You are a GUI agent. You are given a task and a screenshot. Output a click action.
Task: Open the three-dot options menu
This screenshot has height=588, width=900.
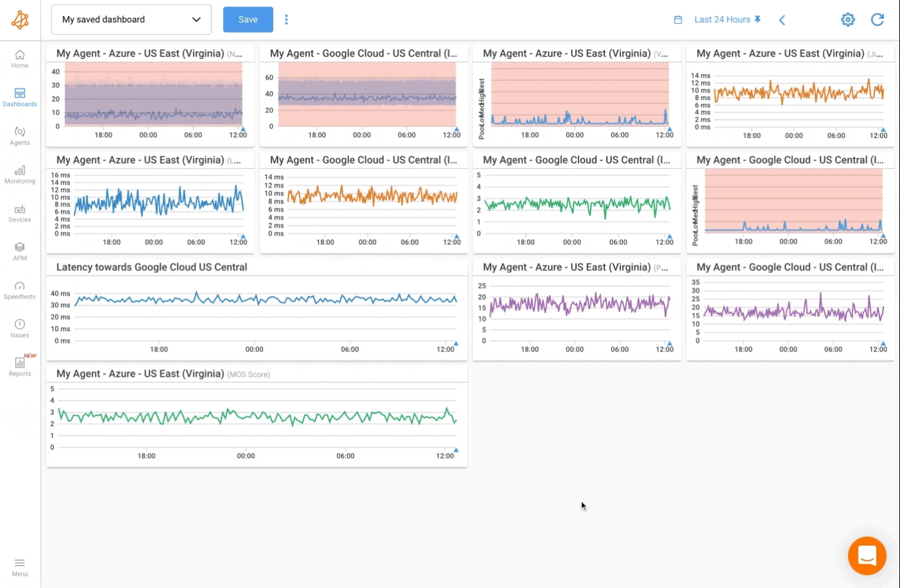[x=286, y=19]
